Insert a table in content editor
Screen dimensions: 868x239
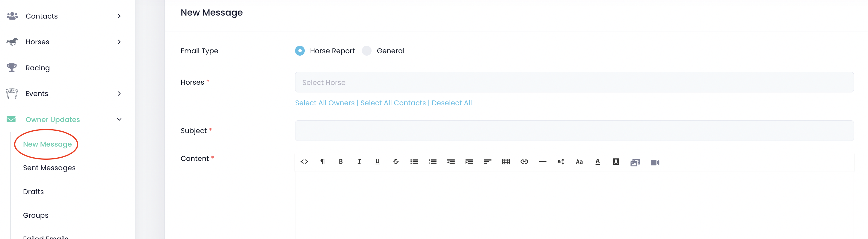point(506,162)
